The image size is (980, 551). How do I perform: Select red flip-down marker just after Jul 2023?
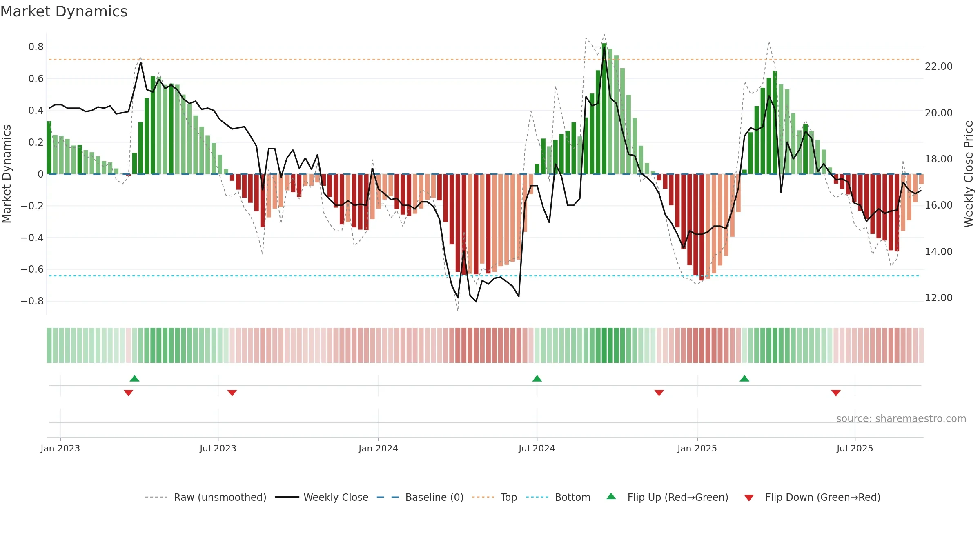(x=232, y=393)
